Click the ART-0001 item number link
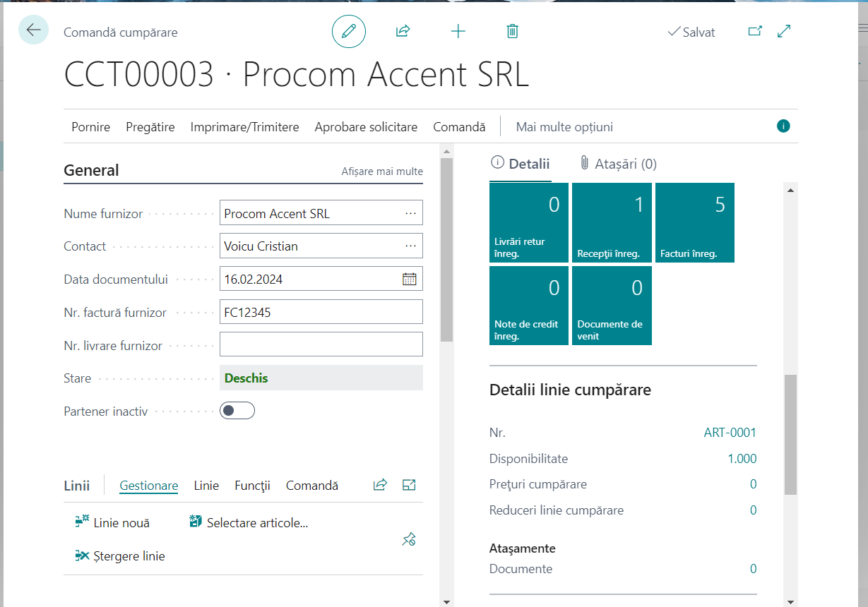The height and width of the screenshot is (607, 868). [x=730, y=433]
